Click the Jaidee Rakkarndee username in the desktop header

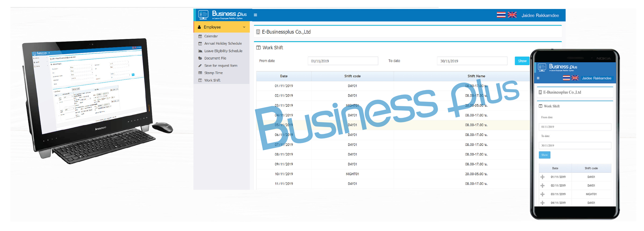(x=540, y=16)
